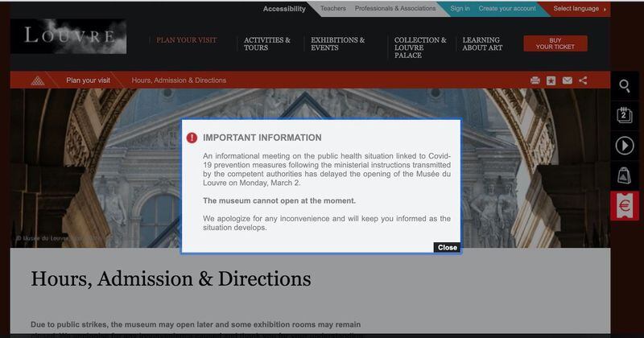Open the Teachers link
The image size is (644, 338).
(x=333, y=8)
